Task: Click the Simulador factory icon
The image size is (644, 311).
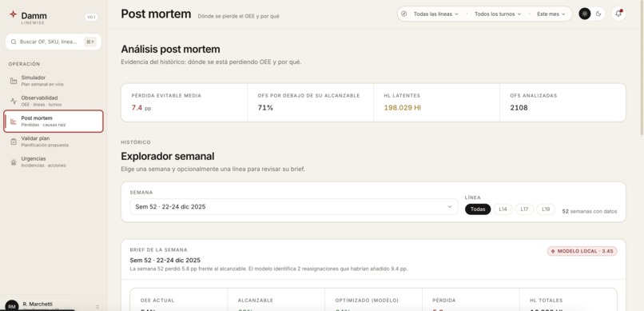Action: [14, 81]
